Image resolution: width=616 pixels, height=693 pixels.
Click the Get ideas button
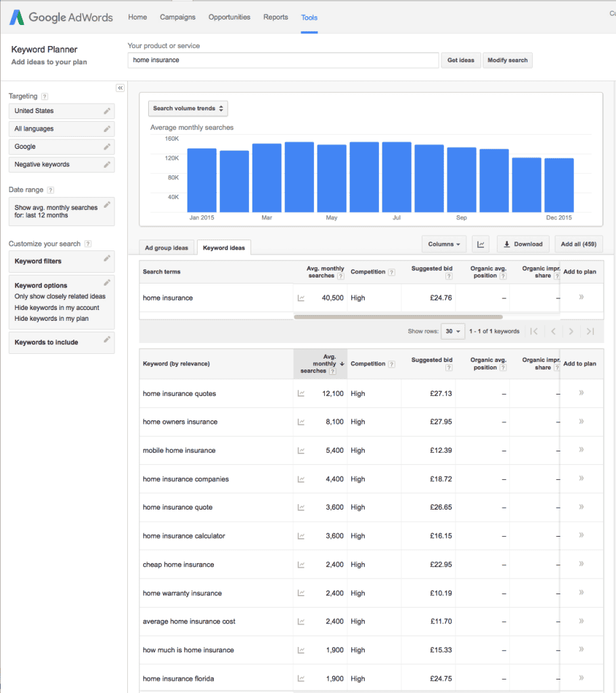460,60
